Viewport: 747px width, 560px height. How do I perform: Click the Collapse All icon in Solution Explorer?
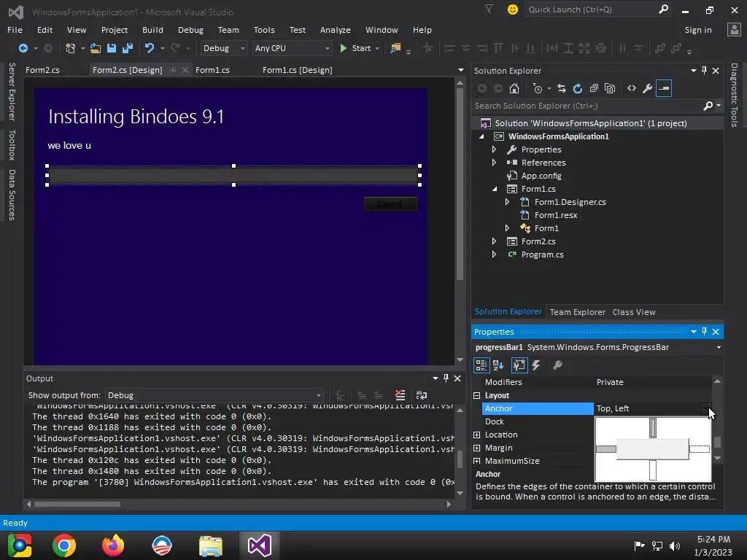point(594,88)
